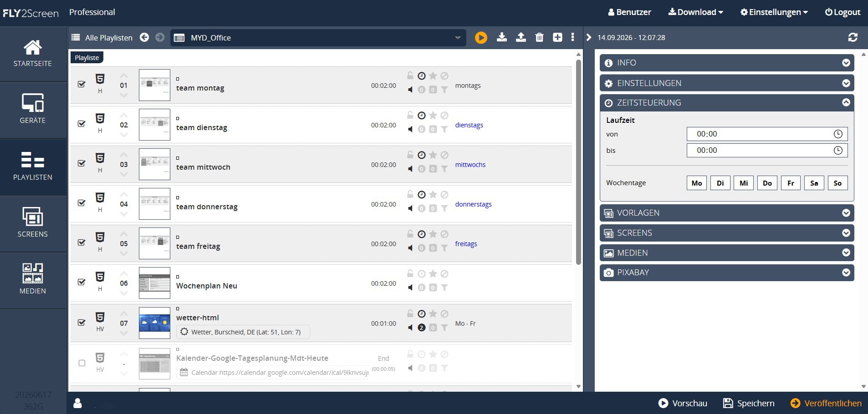This screenshot has width=868, height=414.
Task: Collapse the ZEITSTEUERUNG panel
Action: click(x=727, y=103)
